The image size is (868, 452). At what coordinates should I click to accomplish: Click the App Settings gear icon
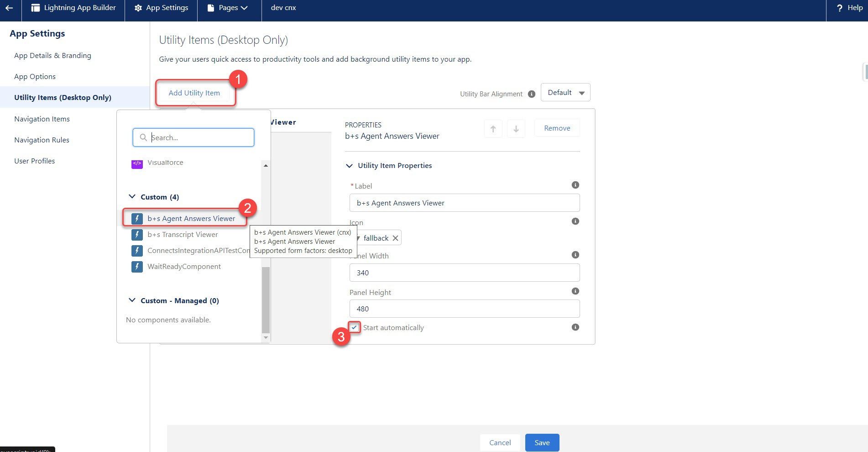pyautogui.click(x=138, y=8)
